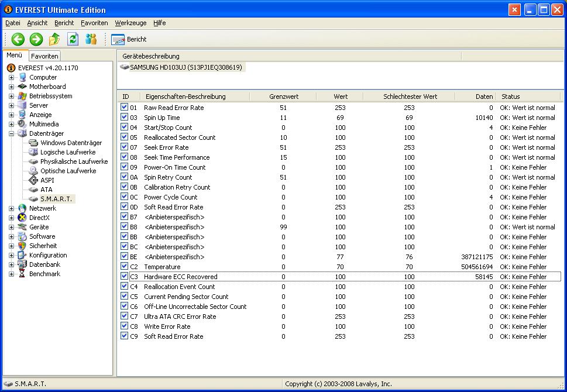The height and width of the screenshot is (392, 567).
Task: Select the Betriebssystem Windows flag icon
Action: pyautogui.click(x=22, y=96)
